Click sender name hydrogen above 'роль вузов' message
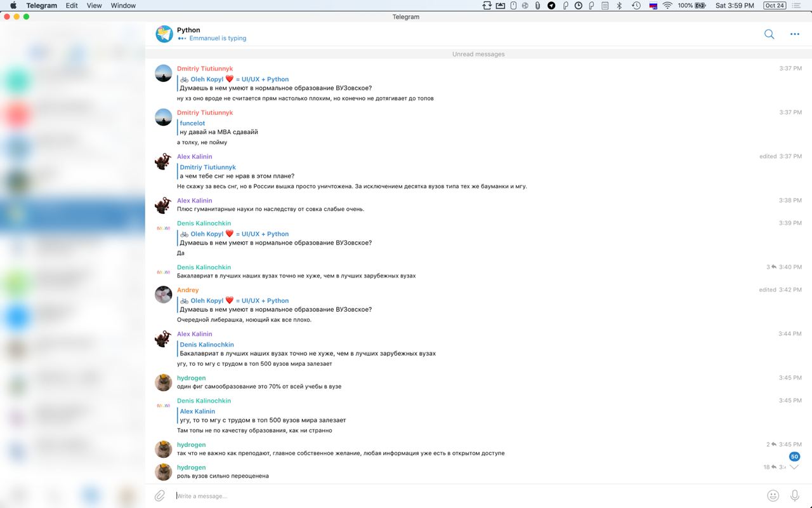 [191, 467]
